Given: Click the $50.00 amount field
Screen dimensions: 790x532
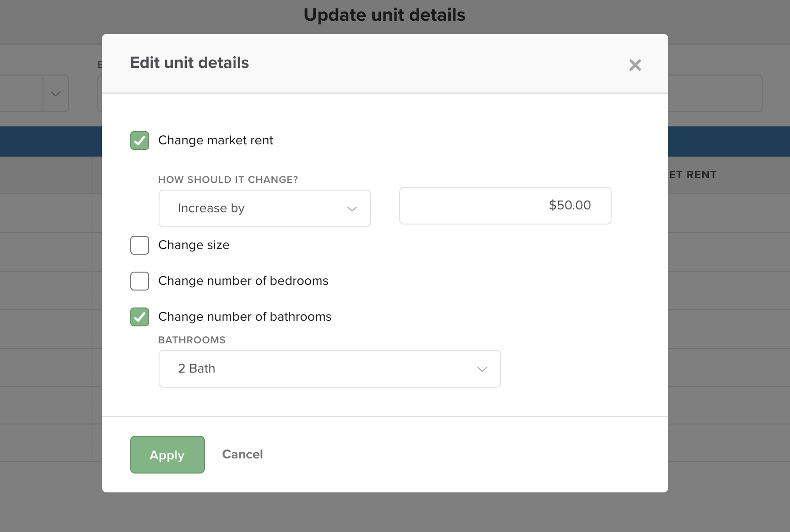Looking at the screenshot, I should 505,206.
